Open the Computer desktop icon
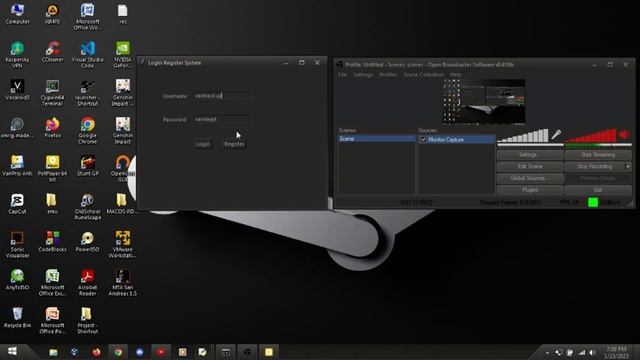Screen dimensions: 640x360 [17, 14]
